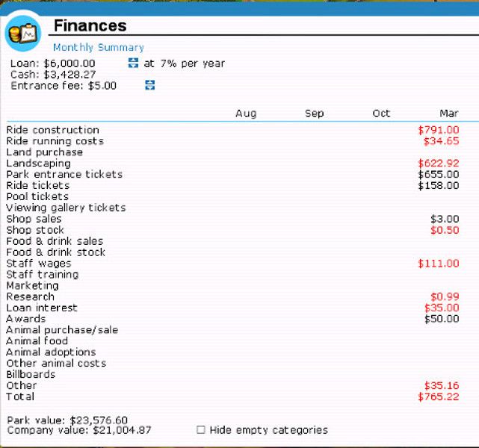
Task: Click the $765.22 total value
Action: click(x=439, y=396)
